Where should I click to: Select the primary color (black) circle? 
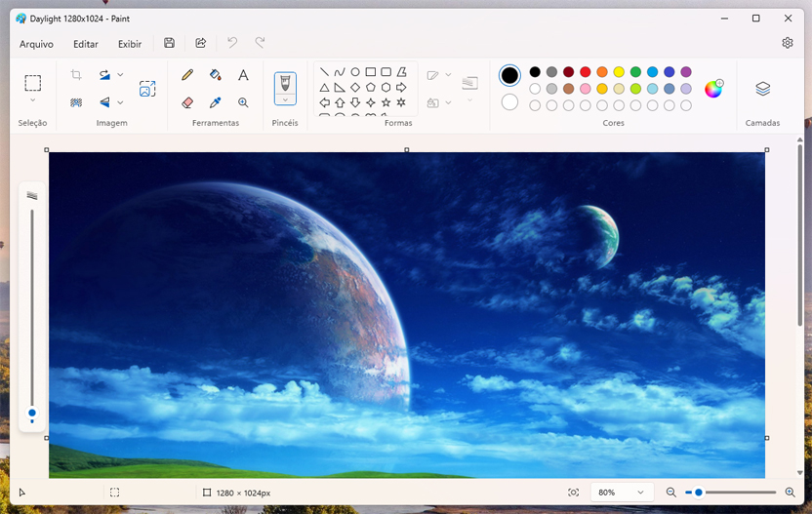coord(509,75)
